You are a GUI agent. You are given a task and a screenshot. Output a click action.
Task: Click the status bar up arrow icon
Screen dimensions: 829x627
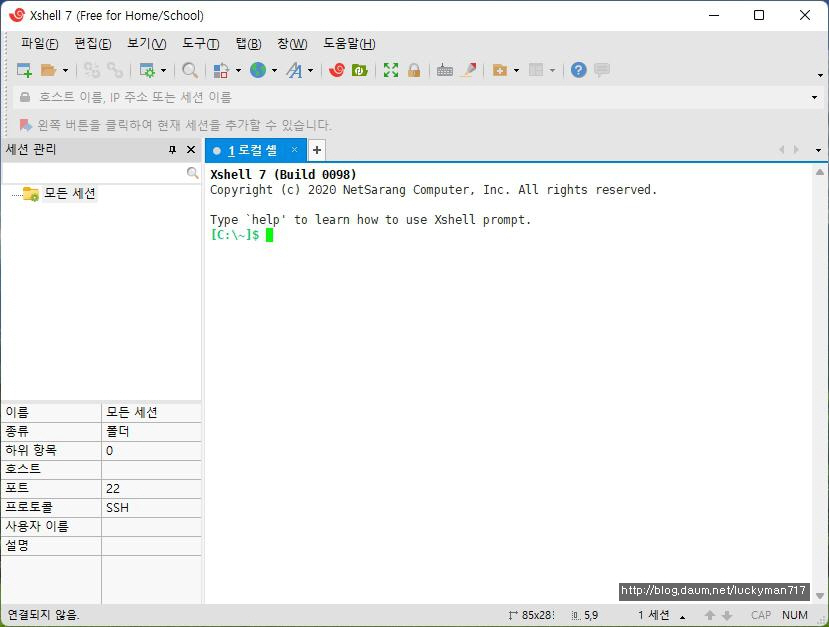(x=710, y=615)
